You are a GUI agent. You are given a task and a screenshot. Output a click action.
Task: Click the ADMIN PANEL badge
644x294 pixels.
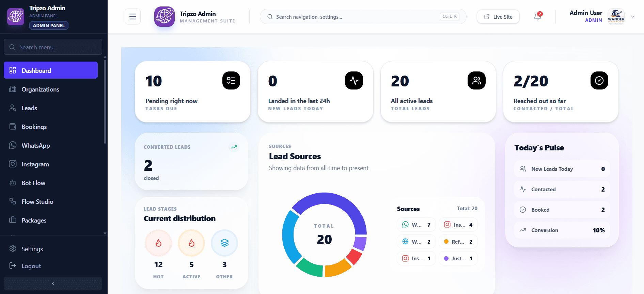click(x=49, y=26)
